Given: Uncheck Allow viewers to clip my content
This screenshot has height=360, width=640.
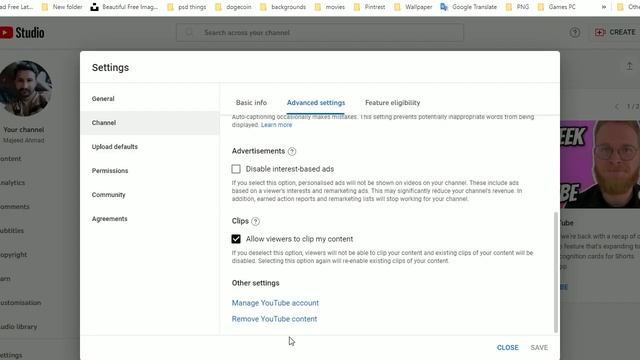Looking at the screenshot, I should click(236, 239).
